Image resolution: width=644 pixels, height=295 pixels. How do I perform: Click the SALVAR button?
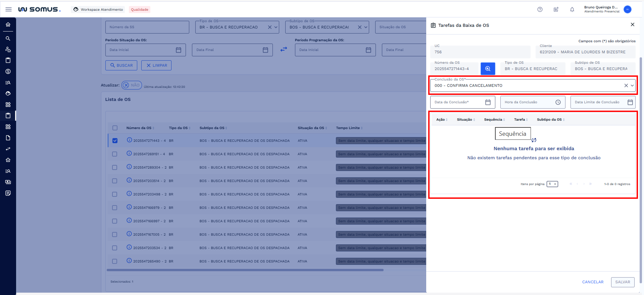pos(623,282)
